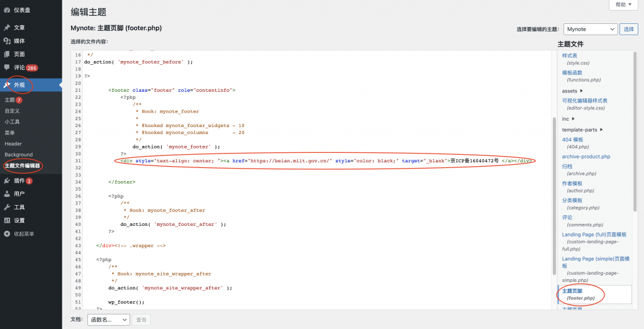Click the Comments (评论) bubble icon
Screen dimensions: 644x329
(x=7, y=67)
